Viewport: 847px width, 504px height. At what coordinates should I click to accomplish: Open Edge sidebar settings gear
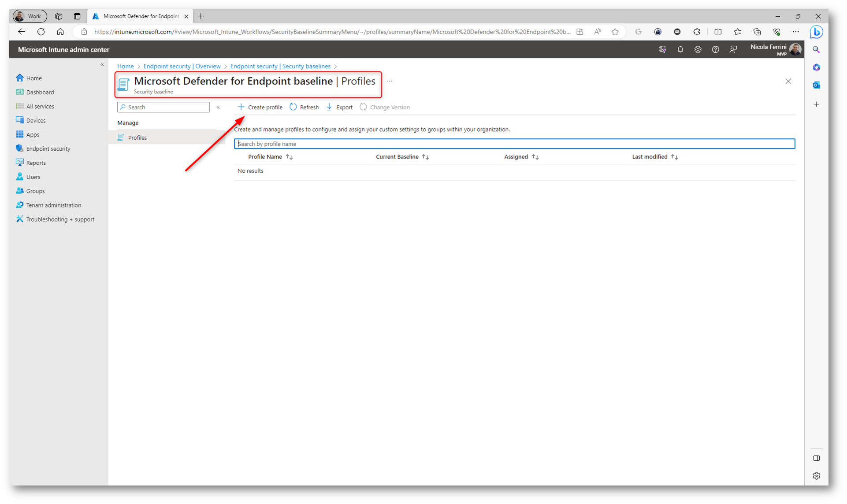[x=816, y=476]
